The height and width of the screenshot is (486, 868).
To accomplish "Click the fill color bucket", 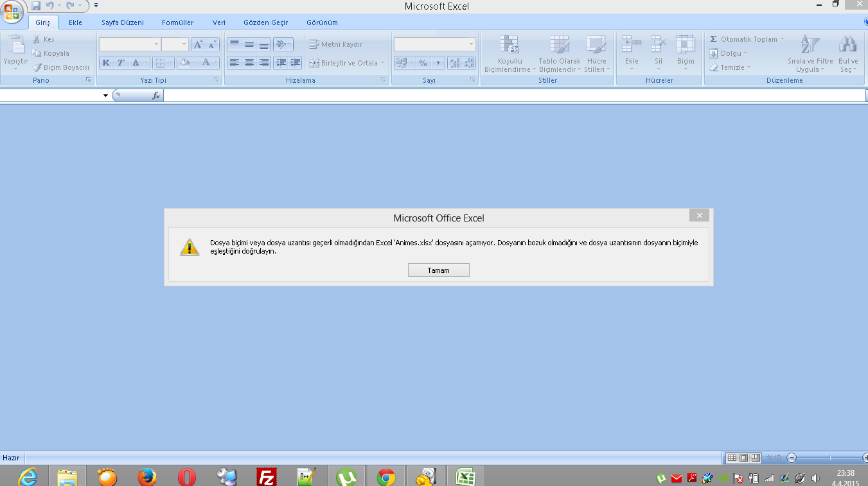I will pyautogui.click(x=184, y=63).
